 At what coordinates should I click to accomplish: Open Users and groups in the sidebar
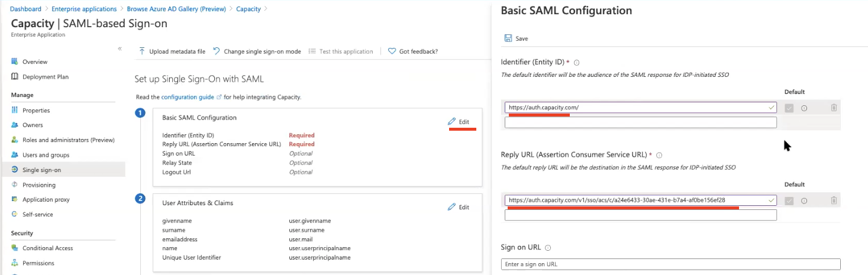click(46, 155)
